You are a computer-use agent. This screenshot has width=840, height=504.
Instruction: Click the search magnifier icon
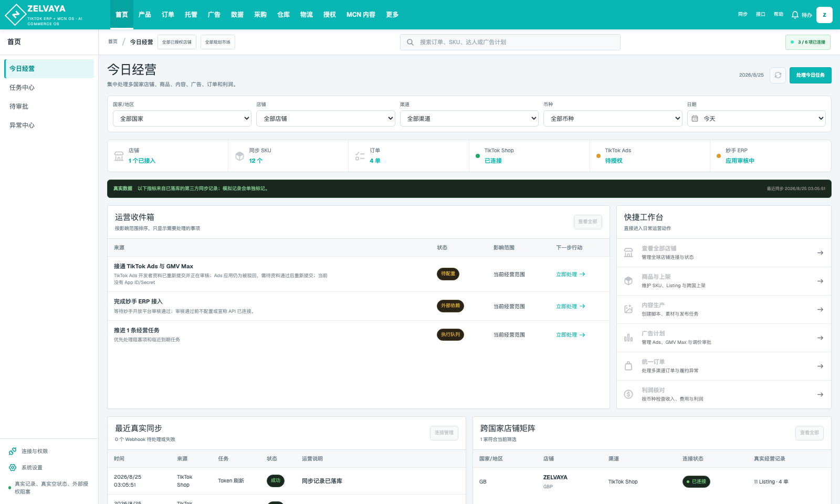point(410,42)
